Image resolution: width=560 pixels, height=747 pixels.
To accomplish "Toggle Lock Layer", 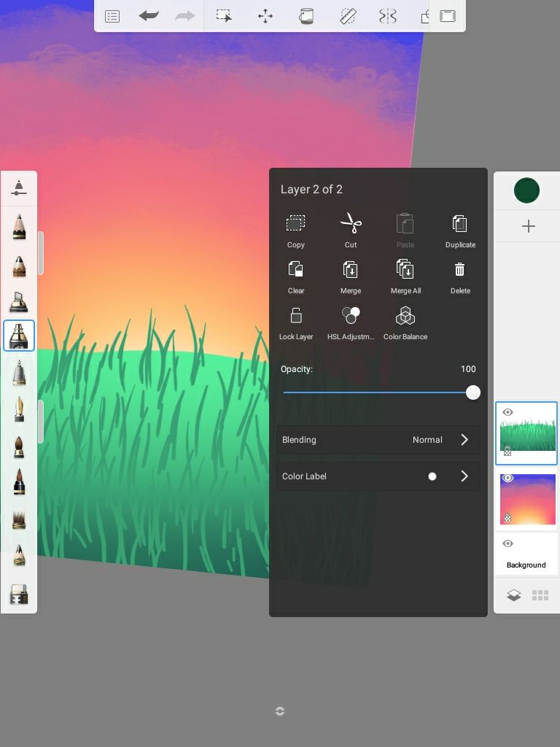I will click(x=296, y=323).
